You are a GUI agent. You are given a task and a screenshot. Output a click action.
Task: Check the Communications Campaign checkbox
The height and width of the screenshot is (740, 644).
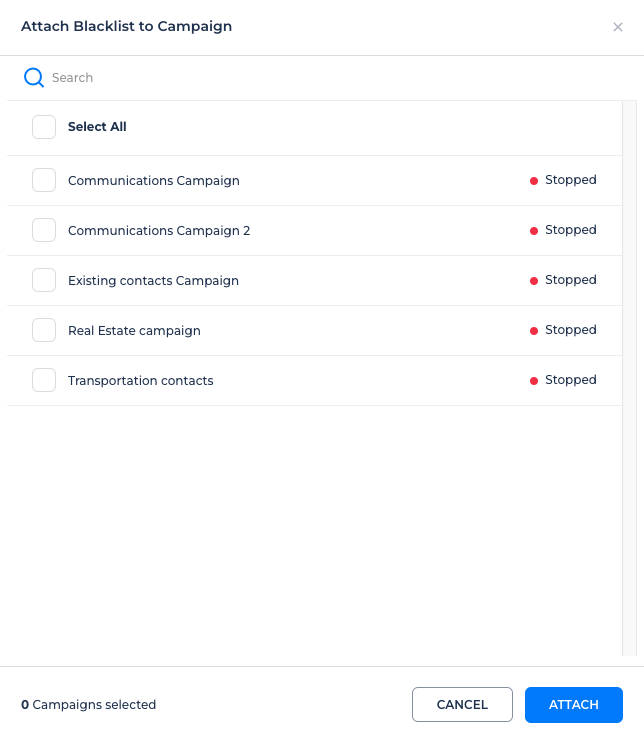click(x=44, y=180)
